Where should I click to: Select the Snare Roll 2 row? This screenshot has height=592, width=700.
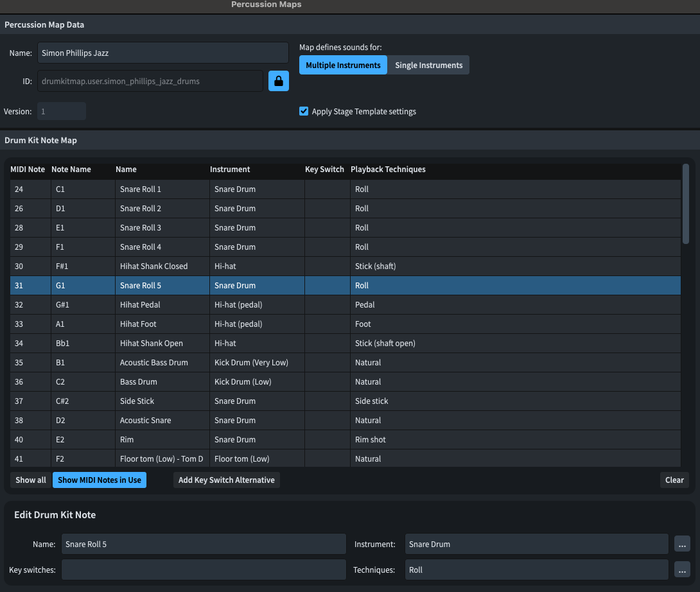pyautogui.click(x=346, y=208)
